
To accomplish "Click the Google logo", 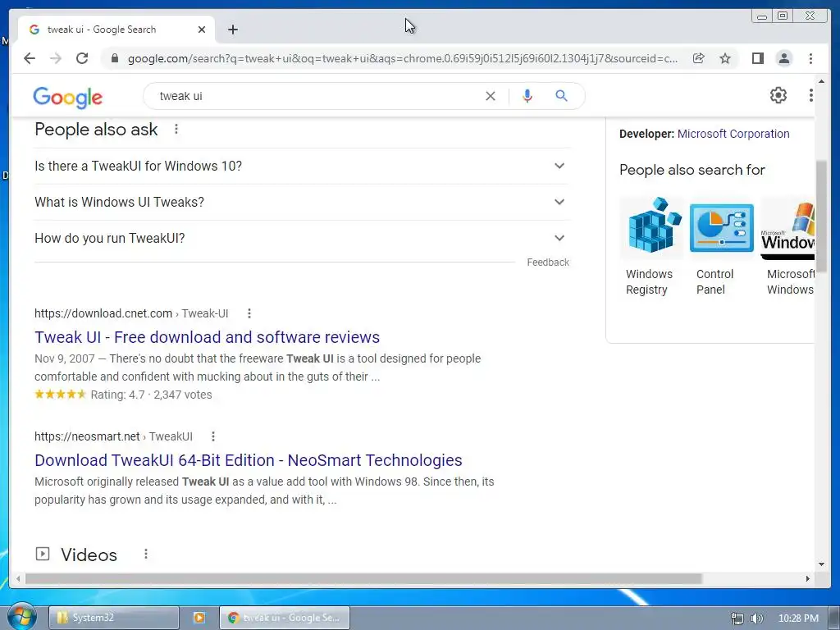I will [x=67, y=97].
